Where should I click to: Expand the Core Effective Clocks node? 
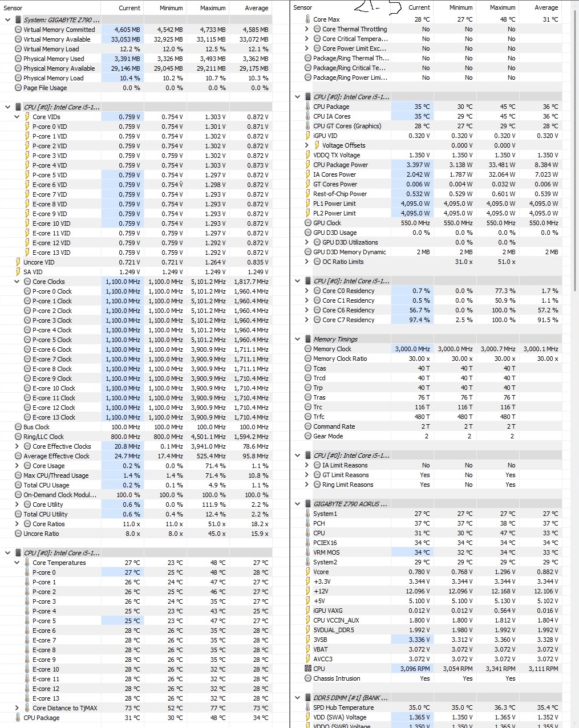[17, 446]
